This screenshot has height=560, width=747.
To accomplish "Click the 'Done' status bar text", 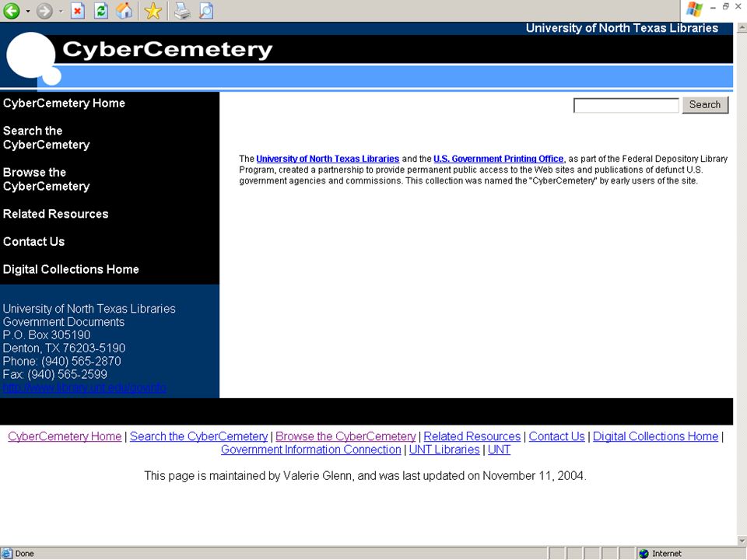I will (24, 553).
